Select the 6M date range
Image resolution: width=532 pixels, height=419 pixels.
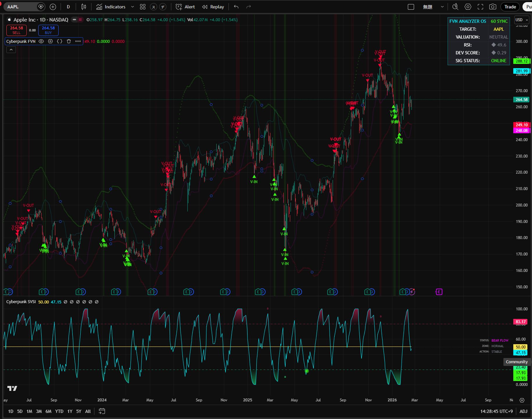(48, 411)
